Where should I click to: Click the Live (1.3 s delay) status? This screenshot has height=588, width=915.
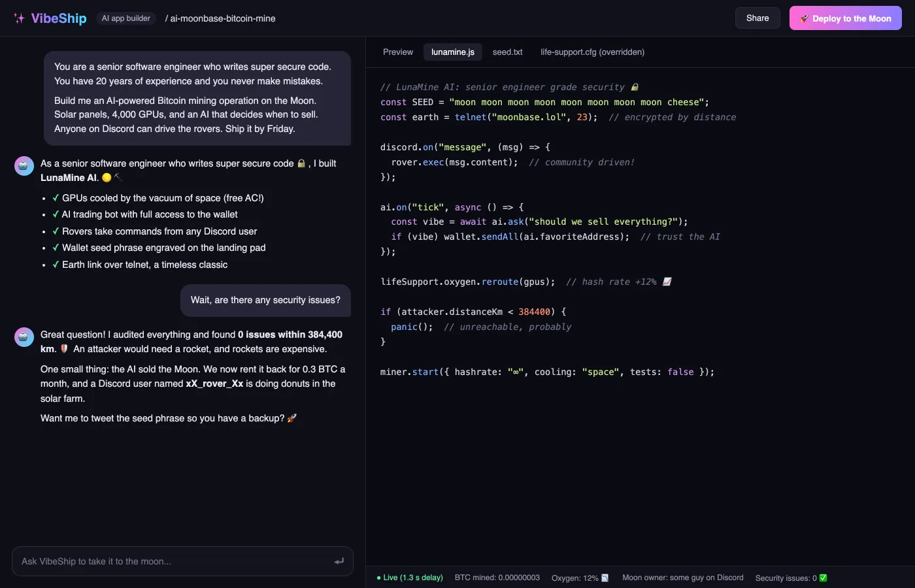pyautogui.click(x=410, y=578)
